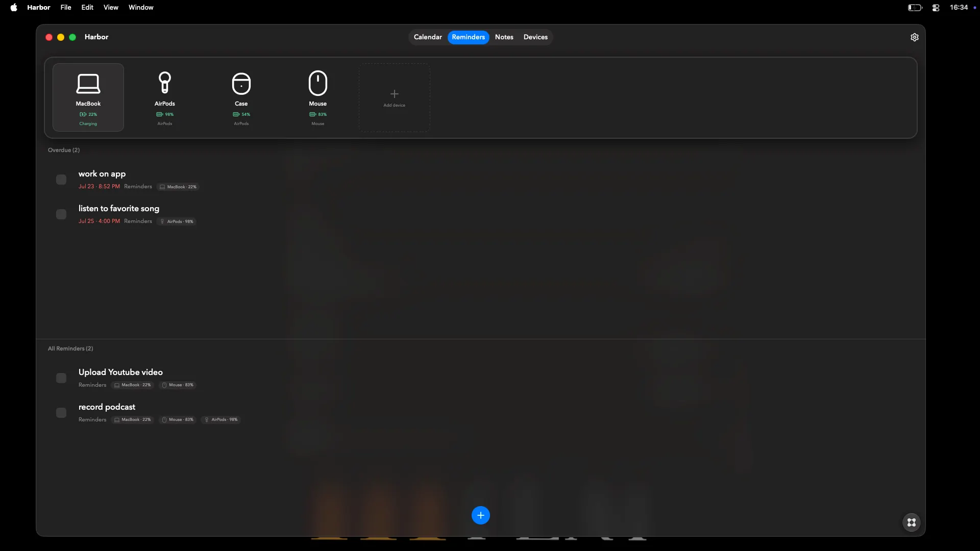Click the MacBook 22% tag on 'record podcast'
The image size is (980, 551).
coord(132,420)
